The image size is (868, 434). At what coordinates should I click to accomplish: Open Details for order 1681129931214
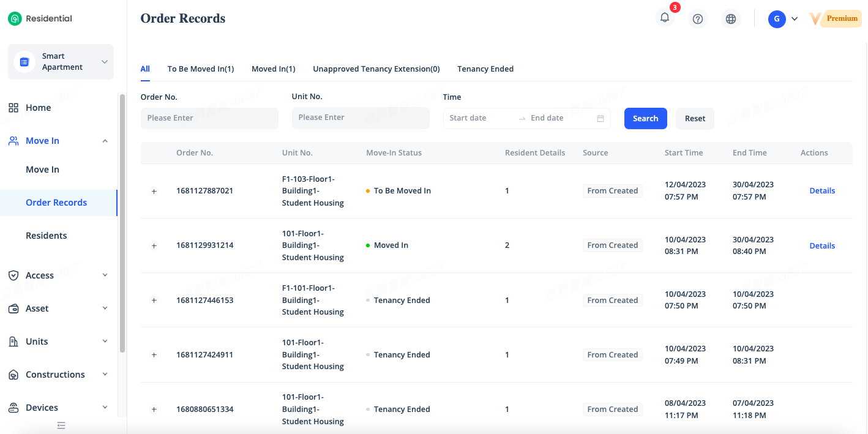pos(821,246)
